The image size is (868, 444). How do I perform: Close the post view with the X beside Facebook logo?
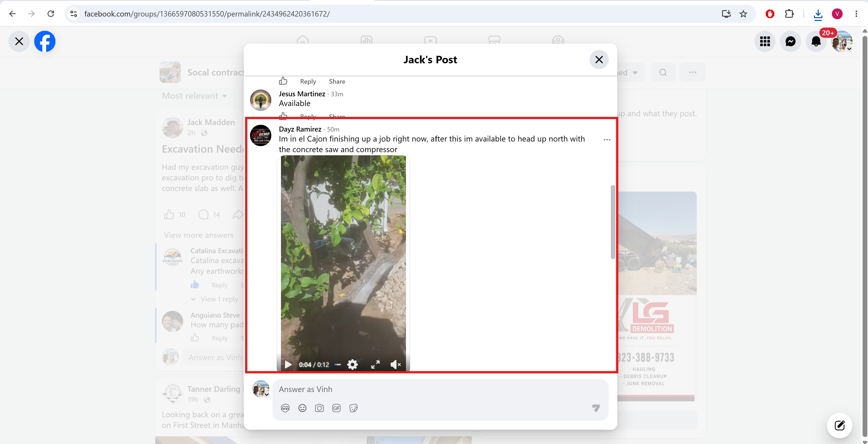tap(19, 41)
